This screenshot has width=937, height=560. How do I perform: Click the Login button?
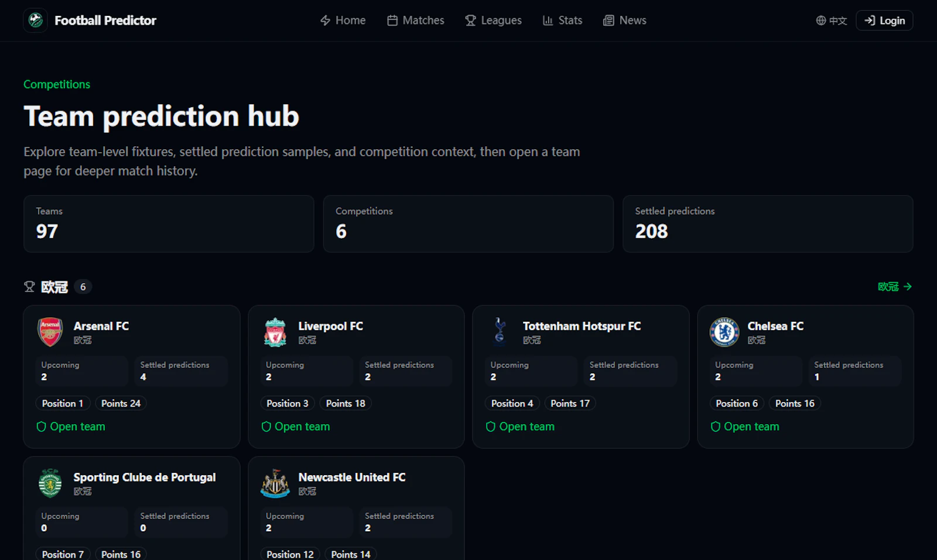coord(884,20)
